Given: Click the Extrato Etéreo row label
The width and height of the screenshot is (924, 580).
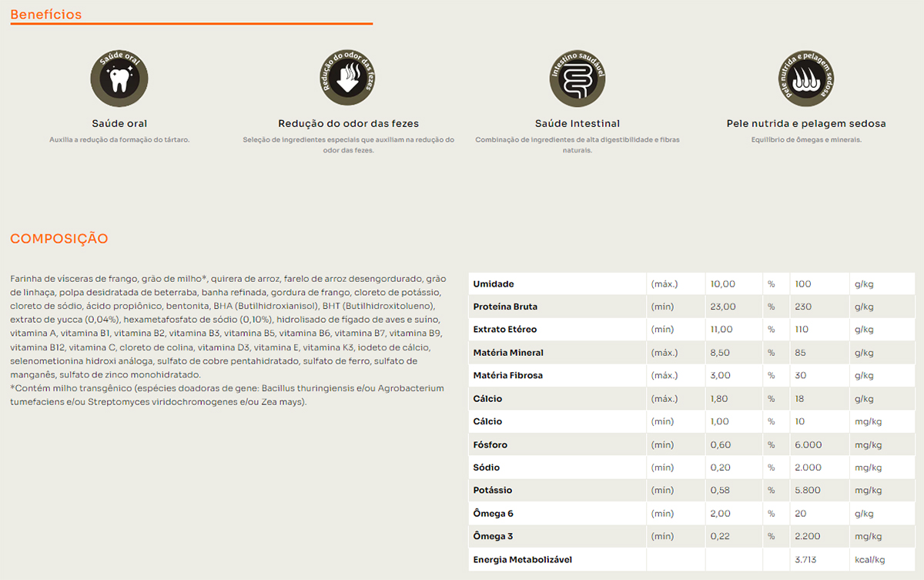Looking at the screenshot, I should point(504,330).
